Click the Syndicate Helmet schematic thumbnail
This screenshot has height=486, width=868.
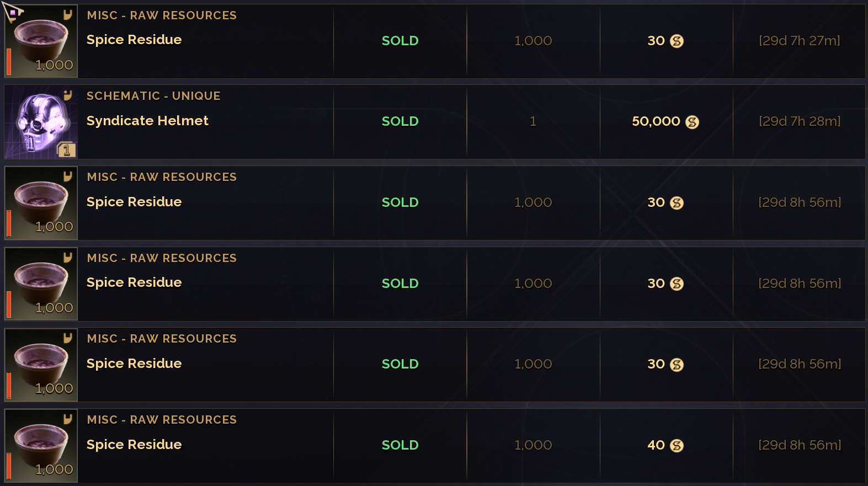(41, 122)
